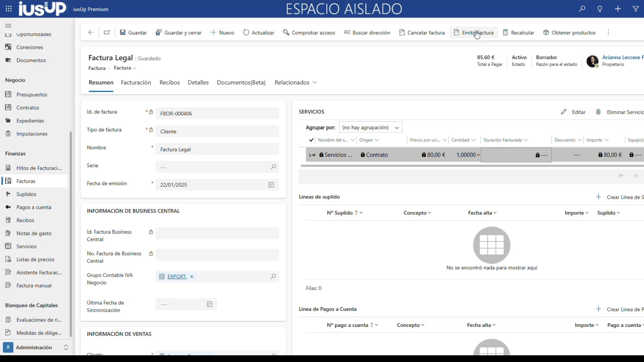
Task: Click the Emitir Factura button
Action: coord(474,33)
